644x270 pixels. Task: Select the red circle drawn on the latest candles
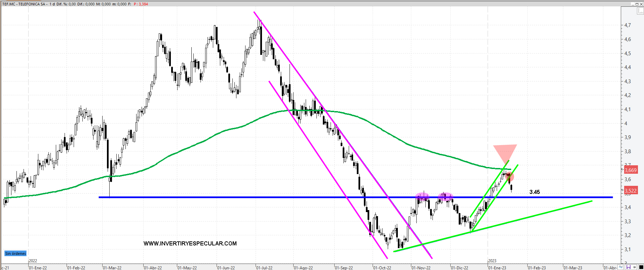click(x=510, y=176)
